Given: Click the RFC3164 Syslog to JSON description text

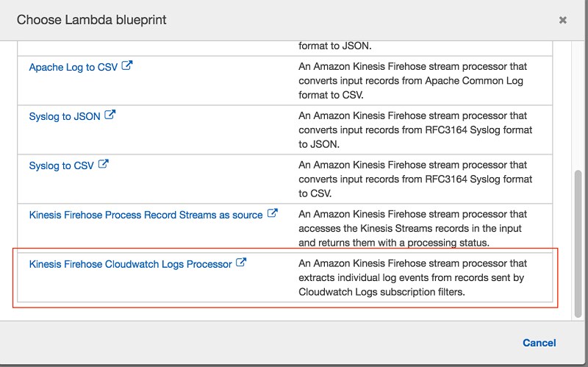Looking at the screenshot, I should [x=415, y=130].
